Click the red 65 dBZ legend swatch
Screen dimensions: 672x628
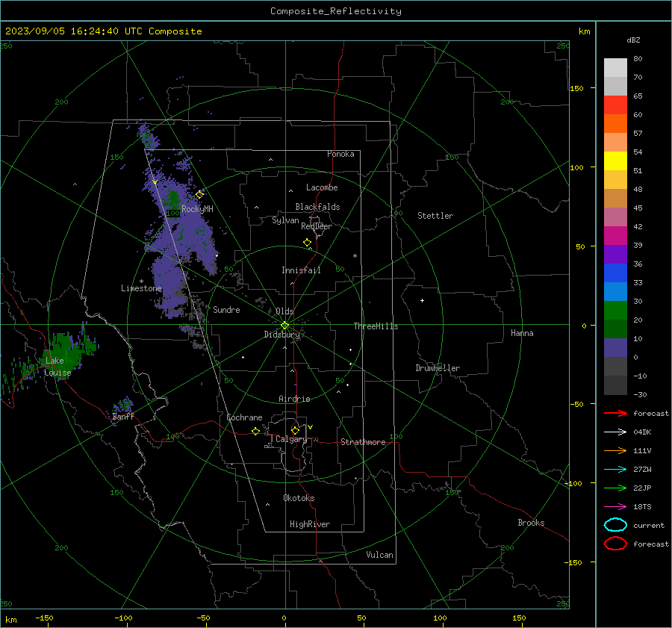pyautogui.click(x=615, y=105)
